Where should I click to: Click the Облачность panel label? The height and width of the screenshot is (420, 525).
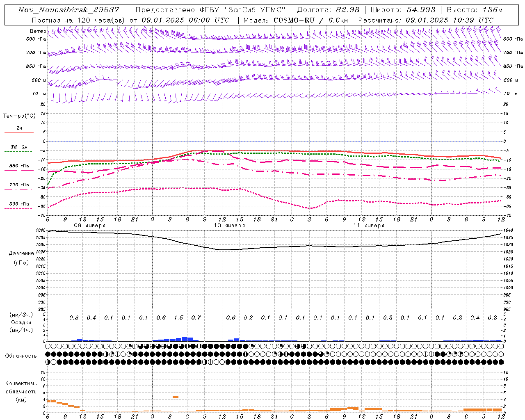(x=21, y=356)
